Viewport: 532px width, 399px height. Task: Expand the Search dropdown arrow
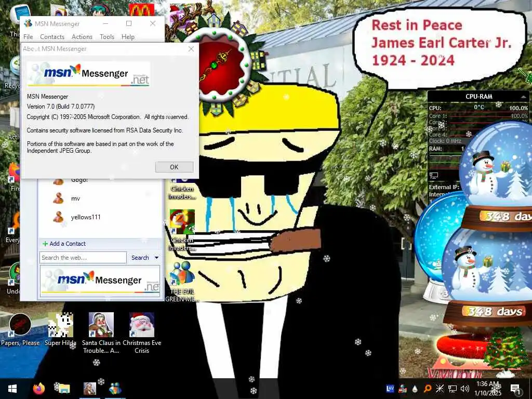[x=157, y=258]
